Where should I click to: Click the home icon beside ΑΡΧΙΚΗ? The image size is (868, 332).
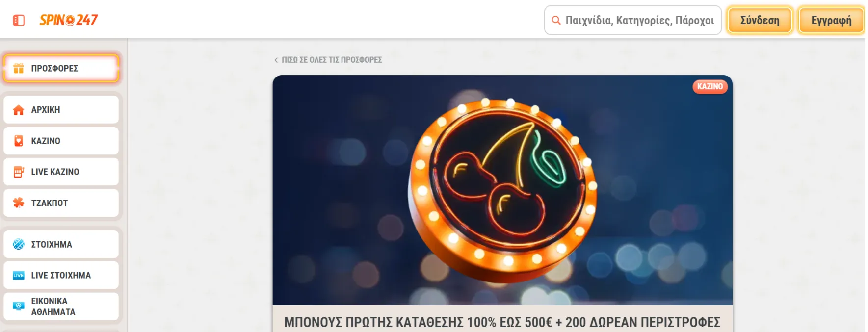(19, 110)
